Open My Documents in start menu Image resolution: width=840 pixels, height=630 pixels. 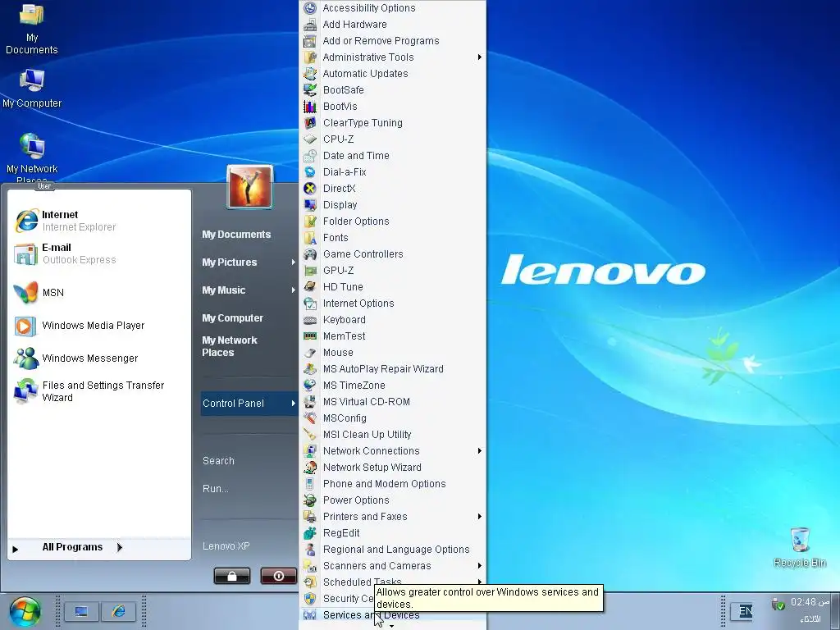[236, 235]
